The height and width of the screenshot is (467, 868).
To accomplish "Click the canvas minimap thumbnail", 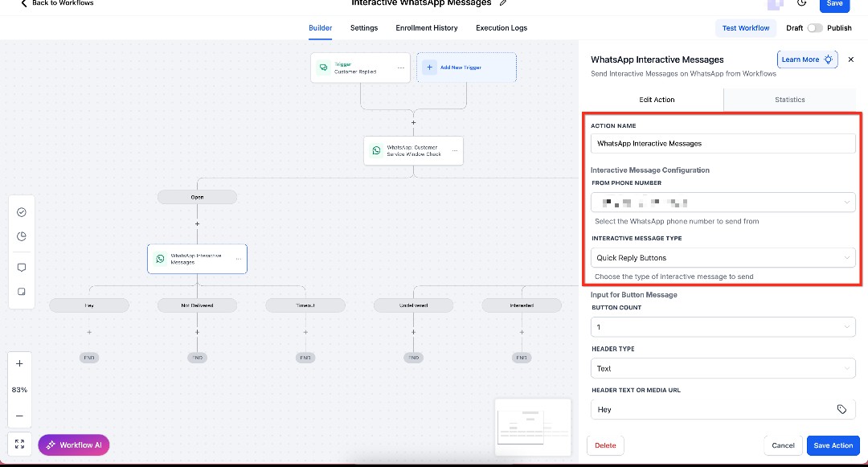I will click(533, 427).
